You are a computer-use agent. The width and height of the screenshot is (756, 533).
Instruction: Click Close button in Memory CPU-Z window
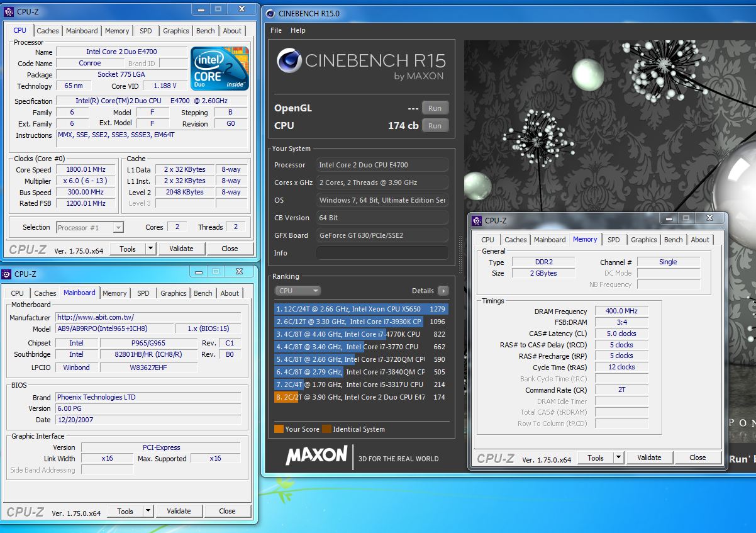(x=698, y=457)
